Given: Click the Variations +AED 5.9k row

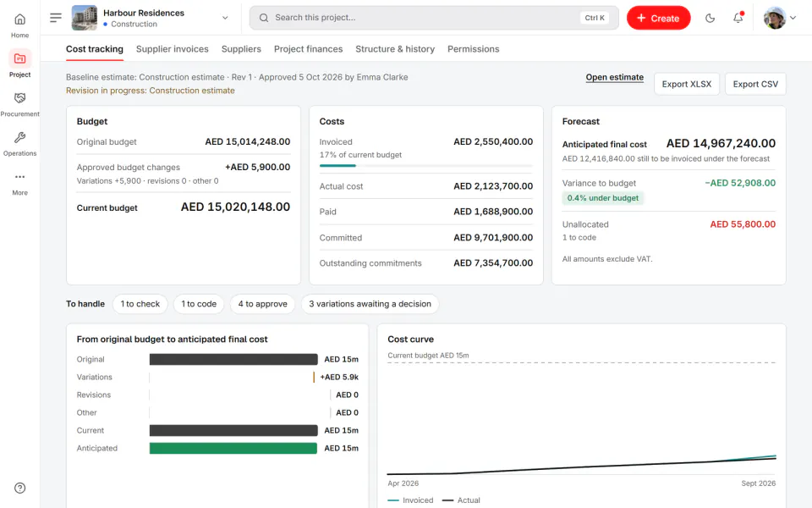Looking at the screenshot, I should (x=217, y=377).
